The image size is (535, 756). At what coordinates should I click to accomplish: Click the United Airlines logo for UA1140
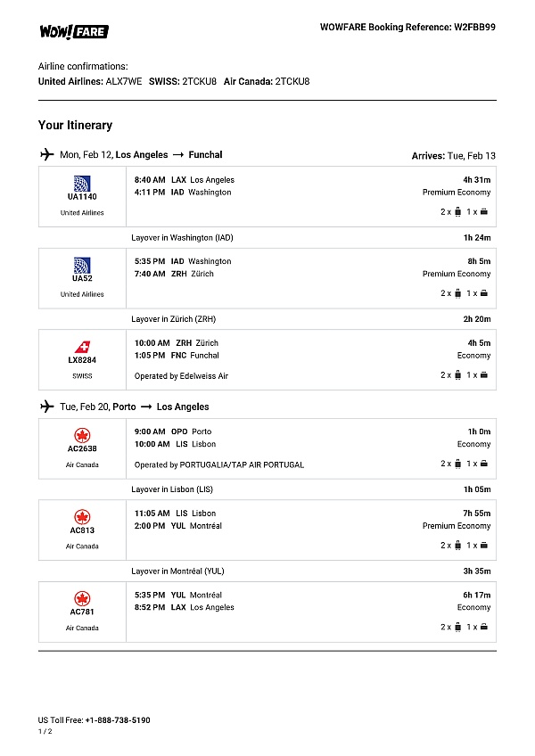pyautogui.click(x=82, y=183)
